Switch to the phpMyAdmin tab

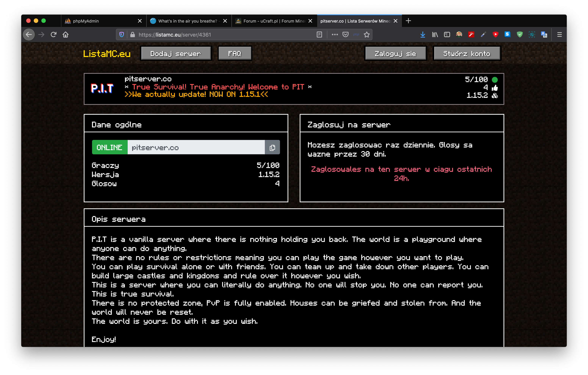click(x=98, y=21)
